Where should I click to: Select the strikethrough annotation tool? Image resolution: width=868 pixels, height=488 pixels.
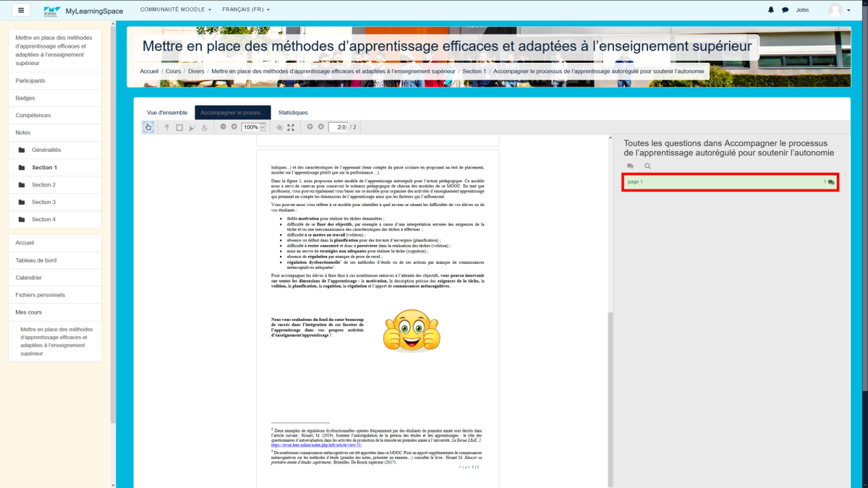(x=205, y=127)
